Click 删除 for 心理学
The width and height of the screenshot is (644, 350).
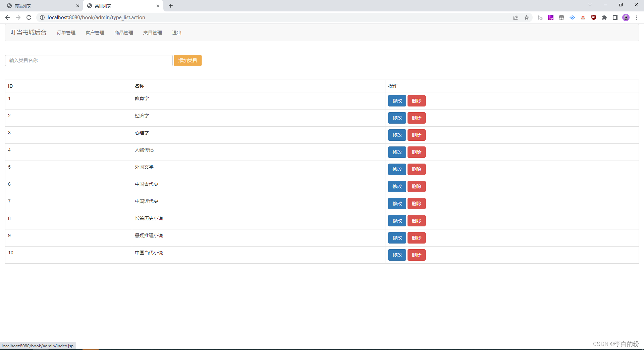[417, 135]
